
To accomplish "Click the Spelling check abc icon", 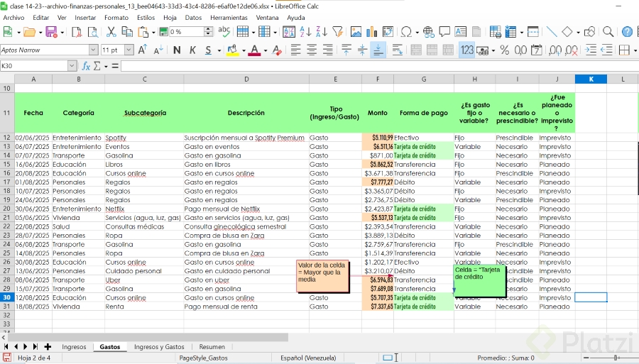I will click(x=224, y=32).
